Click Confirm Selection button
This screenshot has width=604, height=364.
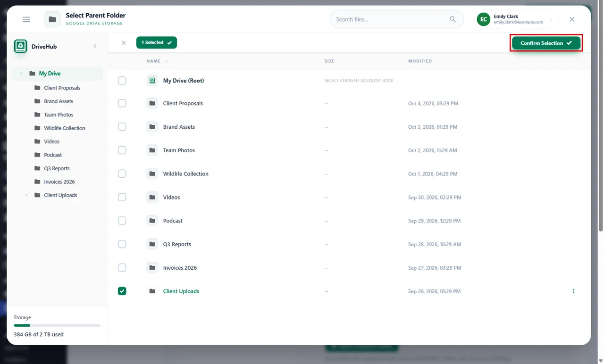546,43
